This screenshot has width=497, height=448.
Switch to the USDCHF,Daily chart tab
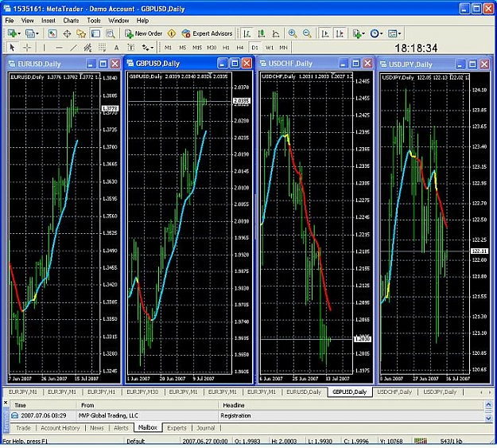pyautogui.click(x=394, y=392)
